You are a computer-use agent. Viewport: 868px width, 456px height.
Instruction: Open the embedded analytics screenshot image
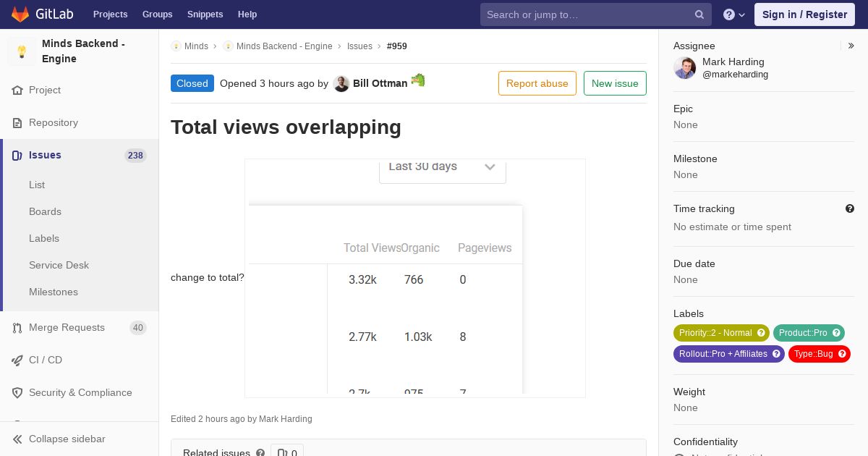click(415, 278)
